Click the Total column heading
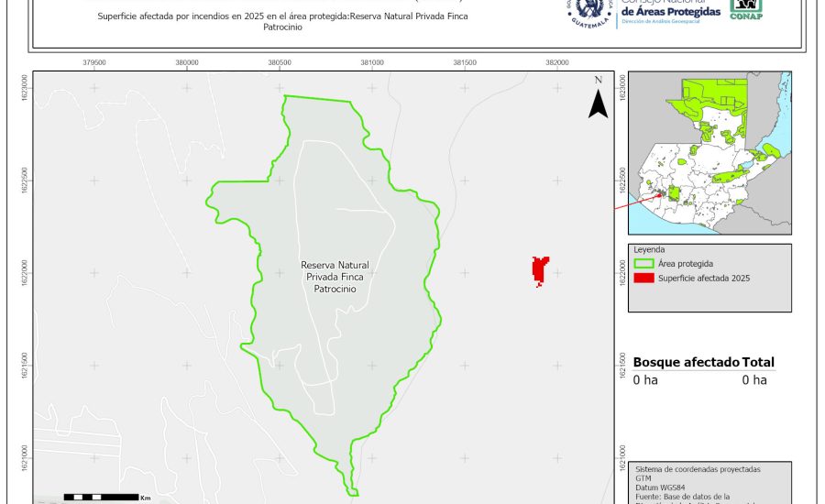Screen dimensions: 825x504 tap(758, 363)
